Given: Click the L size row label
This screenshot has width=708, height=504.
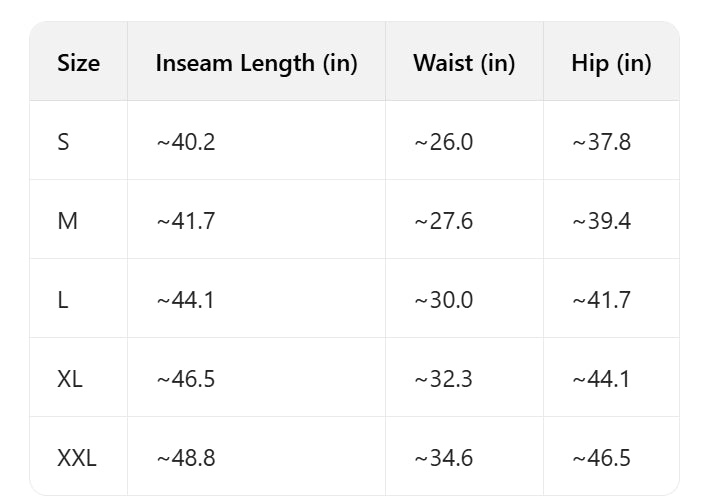Looking at the screenshot, I should (63, 300).
